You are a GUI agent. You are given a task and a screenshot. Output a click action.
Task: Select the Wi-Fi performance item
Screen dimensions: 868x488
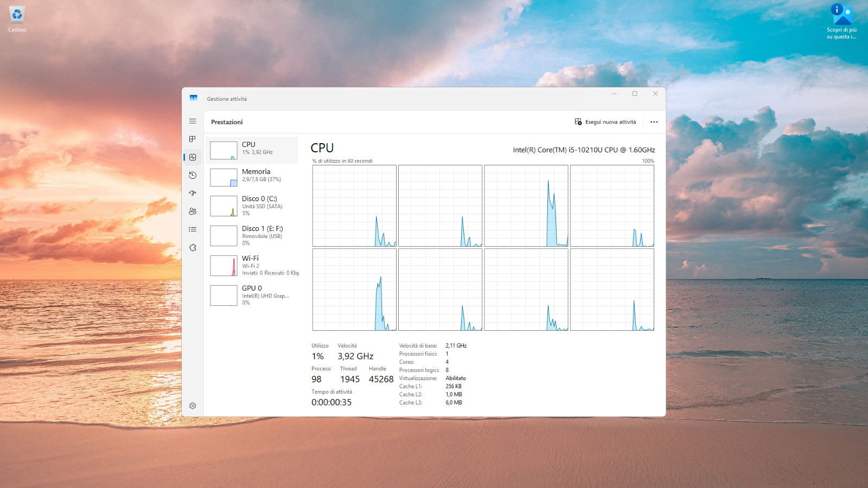click(252, 266)
